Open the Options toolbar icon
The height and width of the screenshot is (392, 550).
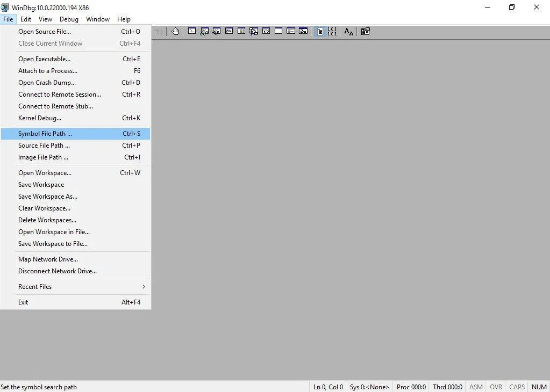click(x=366, y=31)
